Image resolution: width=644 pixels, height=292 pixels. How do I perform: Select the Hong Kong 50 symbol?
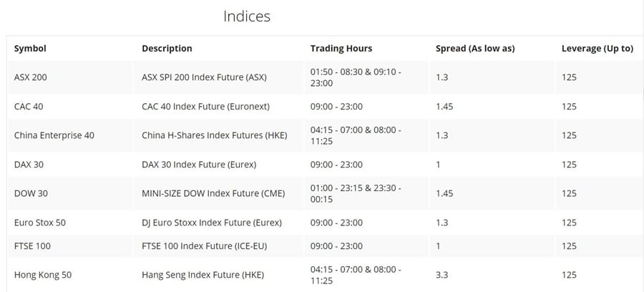coord(43,275)
